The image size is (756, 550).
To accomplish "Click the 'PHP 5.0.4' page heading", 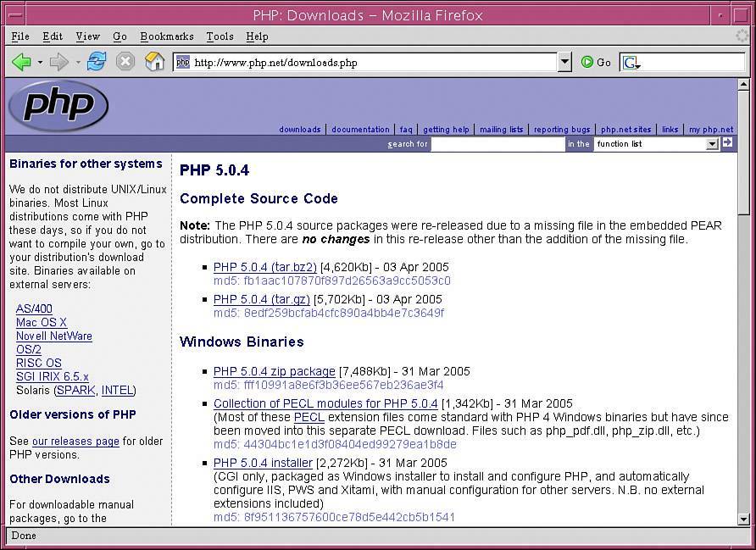I will (x=214, y=170).
